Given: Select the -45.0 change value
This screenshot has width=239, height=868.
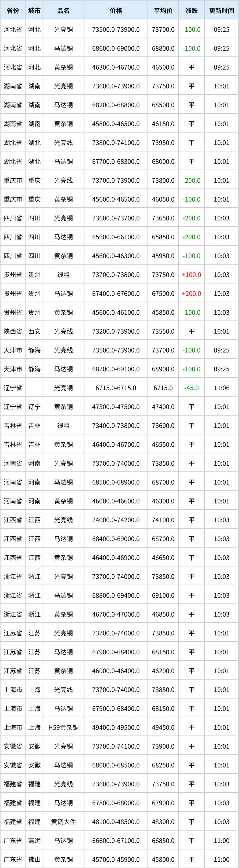Looking at the screenshot, I should pos(192,388).
